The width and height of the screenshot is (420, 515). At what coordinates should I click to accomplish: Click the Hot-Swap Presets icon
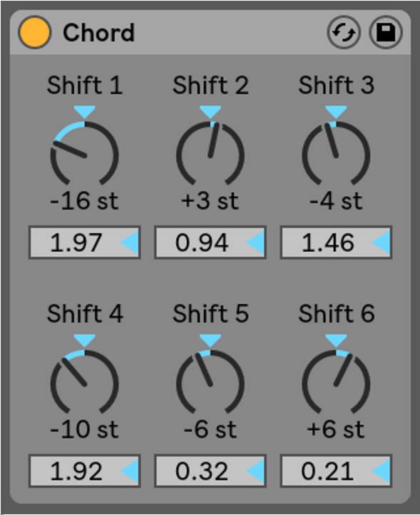coord(344,32)
